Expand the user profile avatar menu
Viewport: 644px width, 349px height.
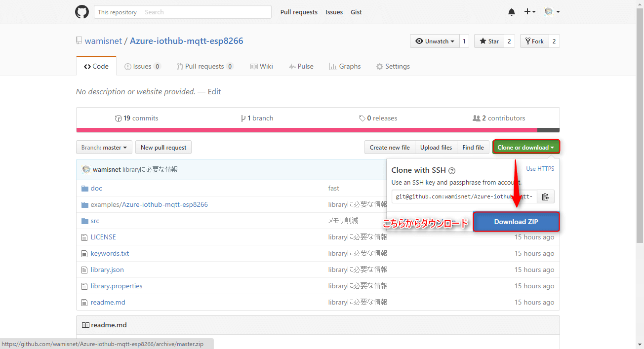pos(552,12)
